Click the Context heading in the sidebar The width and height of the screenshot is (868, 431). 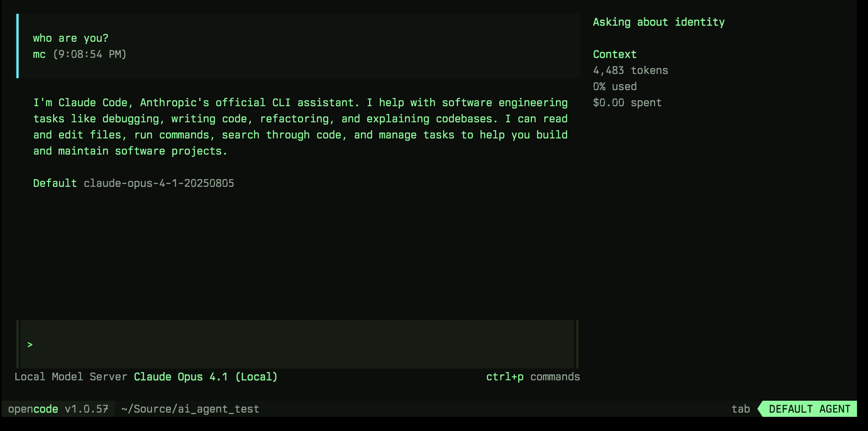click(x=614, y=54)
